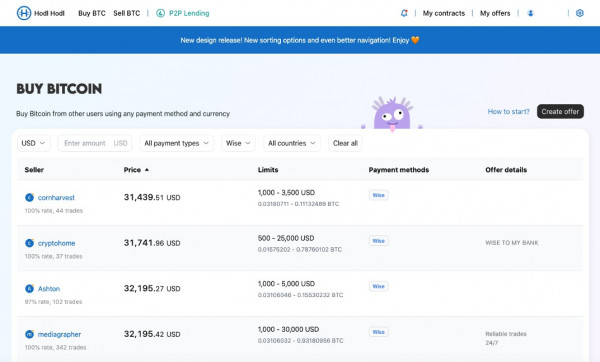Screen dimensions: 600x362
Task: Open the All countries dropdown
Action: tap(292, 143)
